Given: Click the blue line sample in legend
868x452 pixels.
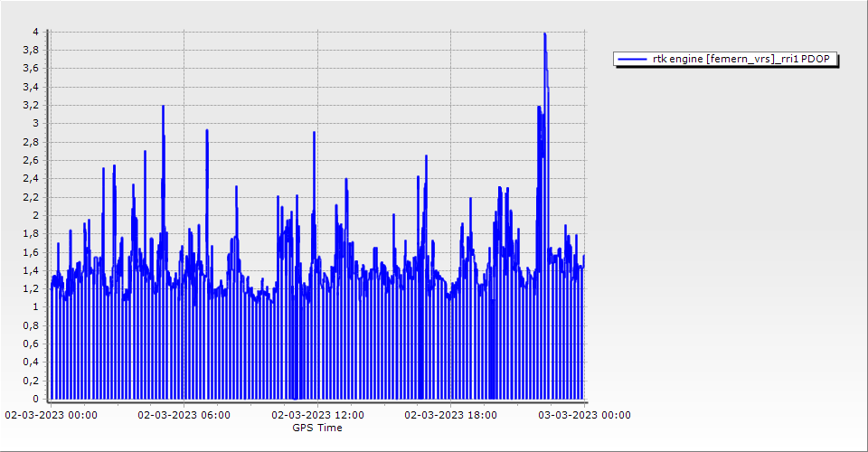Looking at the screenshot, I should [x=631, y=59].
